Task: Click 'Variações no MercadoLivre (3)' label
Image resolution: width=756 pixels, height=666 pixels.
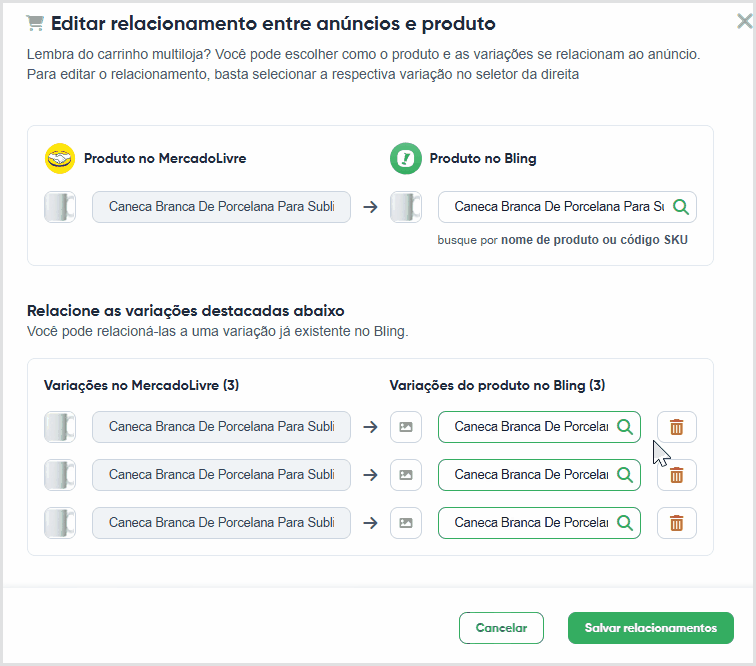Action: point(141,385)
